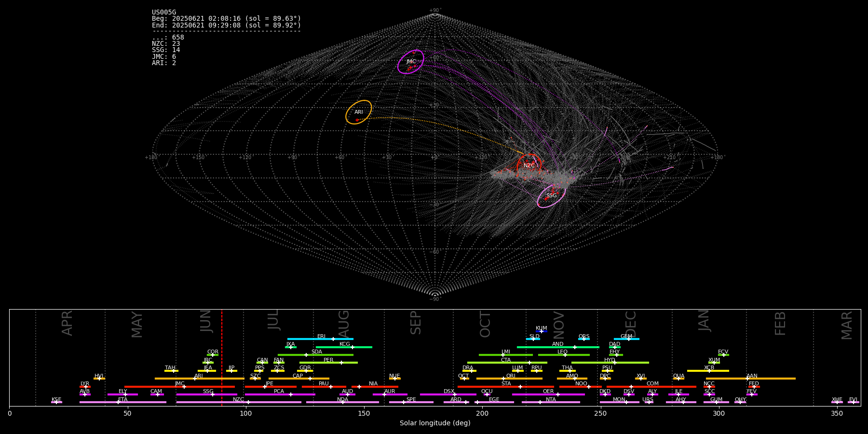Click the FEB month label on the timeline
Screen dimensions: 868x434
[x=780, y=323]
